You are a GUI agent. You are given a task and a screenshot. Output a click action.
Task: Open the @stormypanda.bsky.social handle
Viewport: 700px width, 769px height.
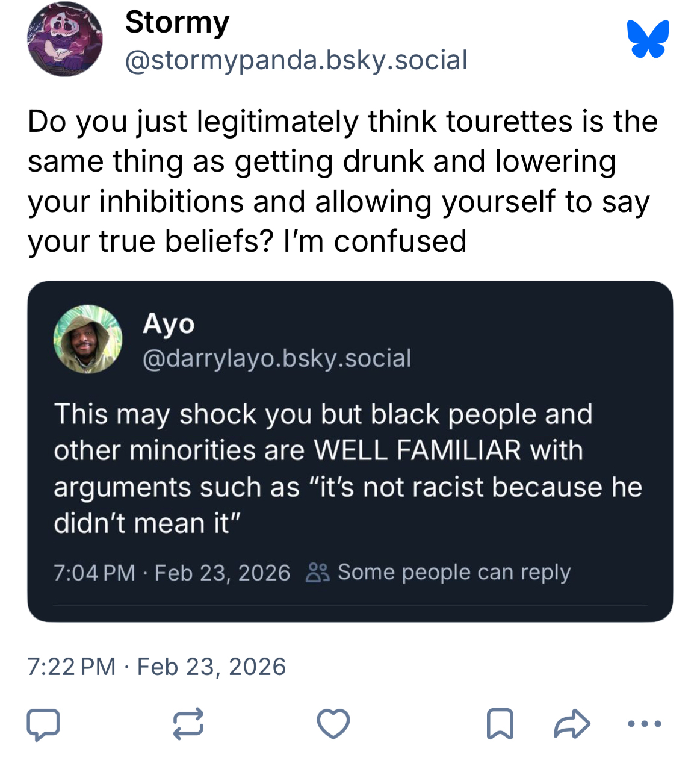296,60
